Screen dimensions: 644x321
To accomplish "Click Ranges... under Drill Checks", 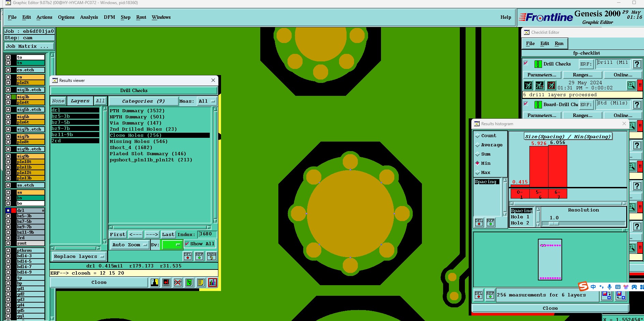I will (583, 75).
